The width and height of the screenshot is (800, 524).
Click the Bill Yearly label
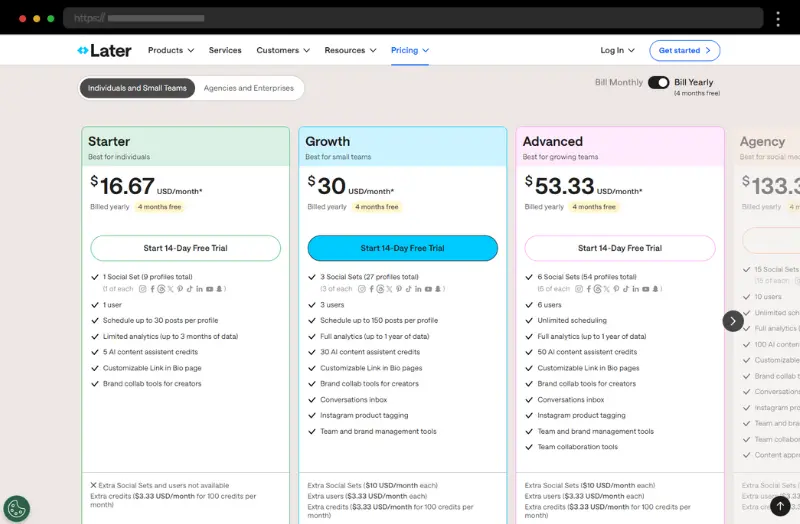693,82
